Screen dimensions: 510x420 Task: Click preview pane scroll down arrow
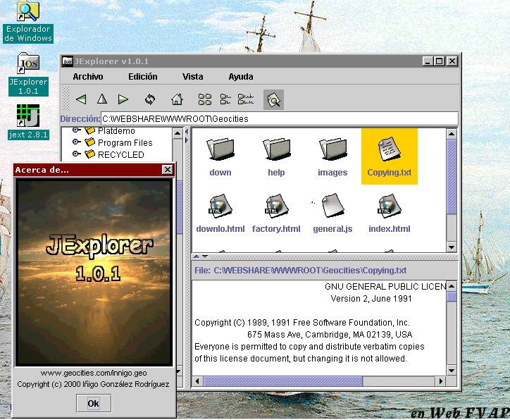tap(452, 370)
